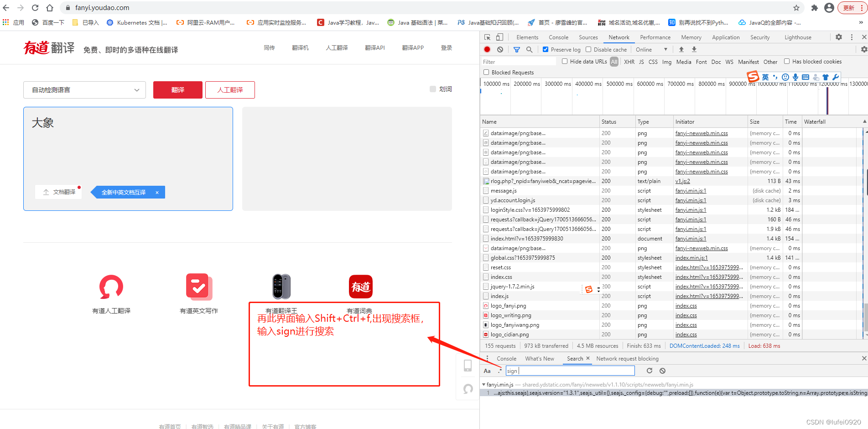Toggle the network filter funnel icon
This screenshot has width=868, height=429.
pos(516,49)
